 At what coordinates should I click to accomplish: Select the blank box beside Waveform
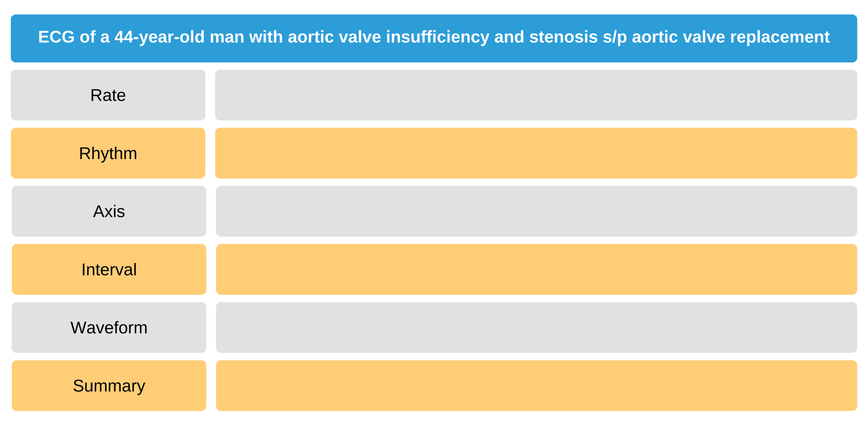[x=536, y=327]
